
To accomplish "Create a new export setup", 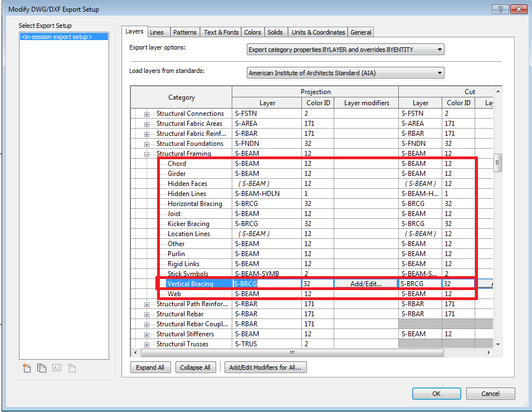I will [27, 368].
